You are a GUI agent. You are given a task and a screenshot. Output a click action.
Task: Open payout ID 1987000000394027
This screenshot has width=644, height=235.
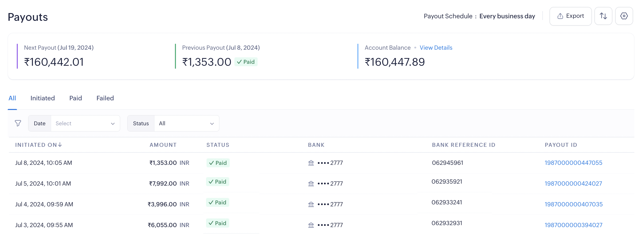(573, 225)
